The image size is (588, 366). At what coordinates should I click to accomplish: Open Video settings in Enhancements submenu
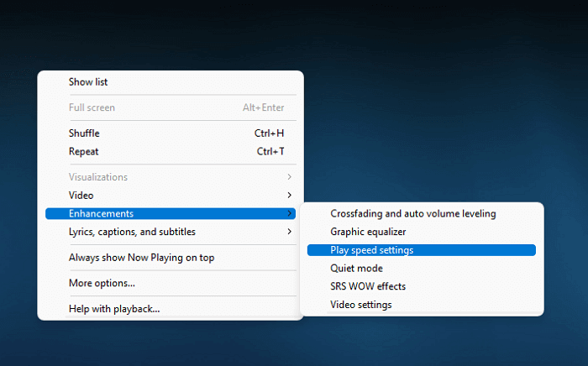(x=360, y=305)
